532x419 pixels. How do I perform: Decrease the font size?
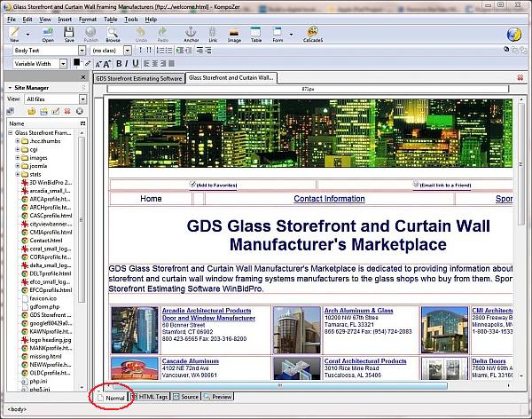click(x=98, y=64)
